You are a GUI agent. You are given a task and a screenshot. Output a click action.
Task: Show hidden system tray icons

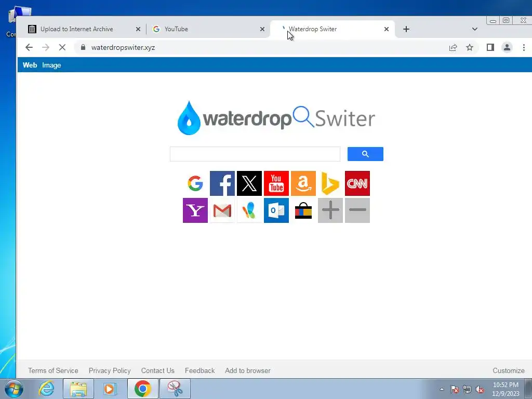[442, 389]
